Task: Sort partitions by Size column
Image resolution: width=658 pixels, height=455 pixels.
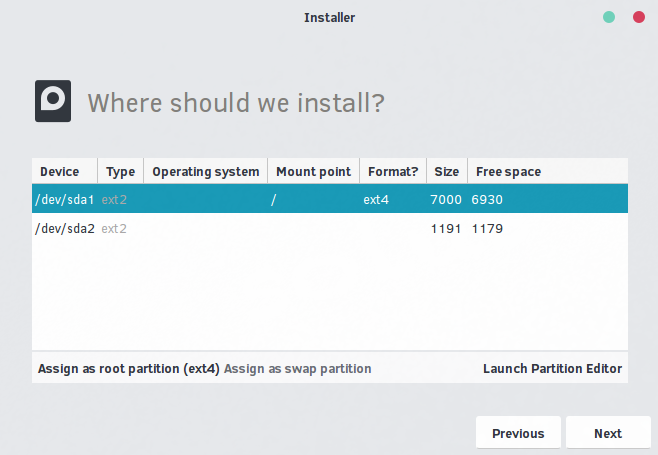Action: [x=447, y=171]
